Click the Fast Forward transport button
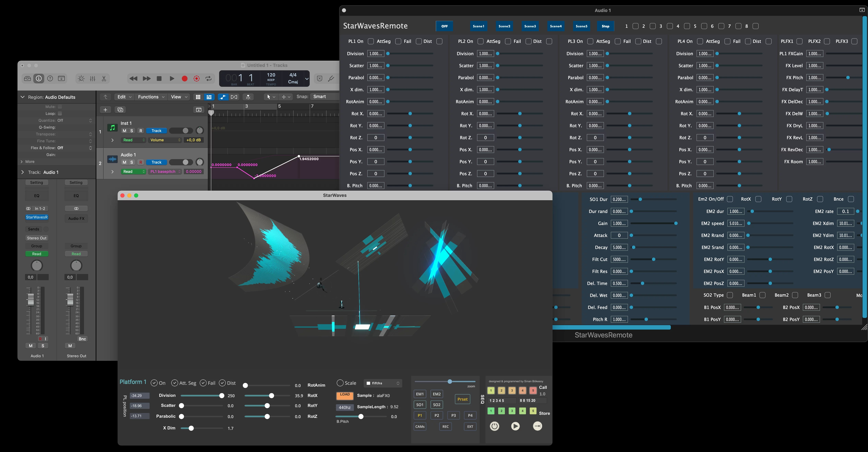The height and width of the screenshot is (452, 868). [x=147, y=79]
